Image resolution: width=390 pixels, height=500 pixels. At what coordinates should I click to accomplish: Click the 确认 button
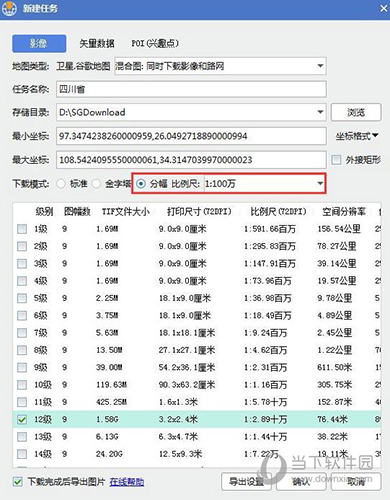[301, 481]
